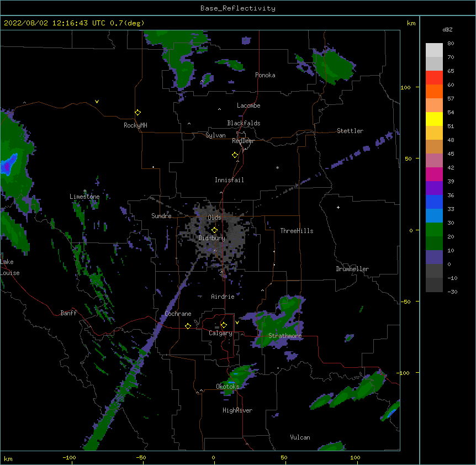Select the light gray 70-80 dBZ swatch
This screenshot has height=465, width=476.
[x=434, y=50]
